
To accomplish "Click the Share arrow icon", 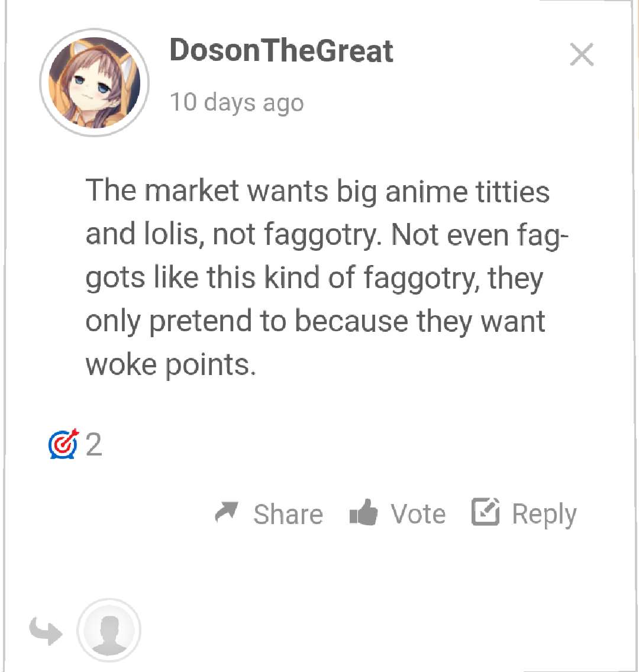I will (226, 512).
